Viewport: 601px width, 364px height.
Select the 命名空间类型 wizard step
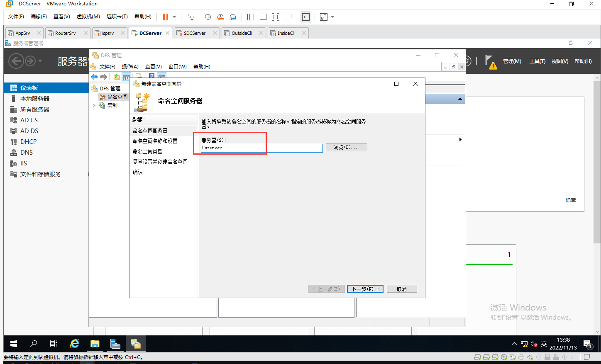click(148, 151)
